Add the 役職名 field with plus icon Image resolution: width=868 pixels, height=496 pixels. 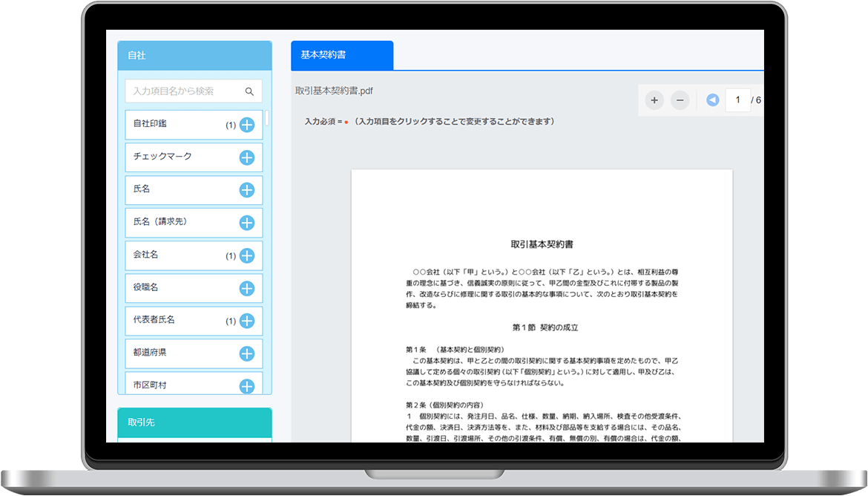(x=247, y=288)
